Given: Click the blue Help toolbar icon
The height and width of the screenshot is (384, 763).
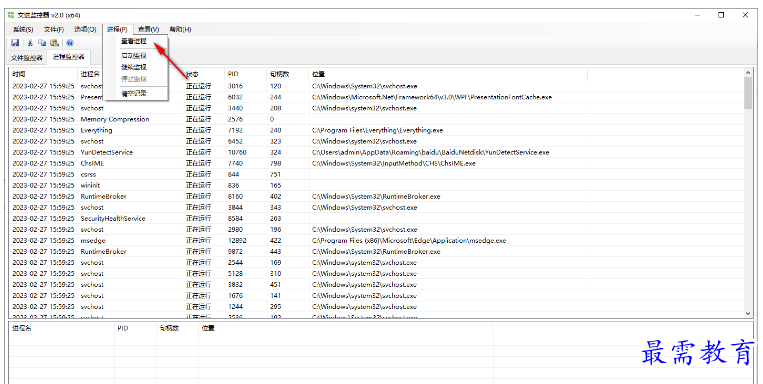Looking at the screenshot, I should (70, 43).
